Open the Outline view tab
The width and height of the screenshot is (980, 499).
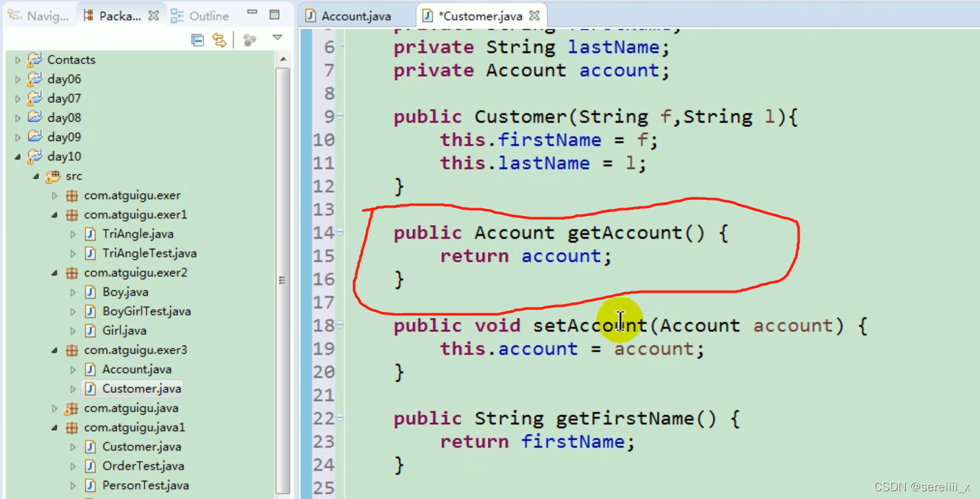[x=200, y=16]
